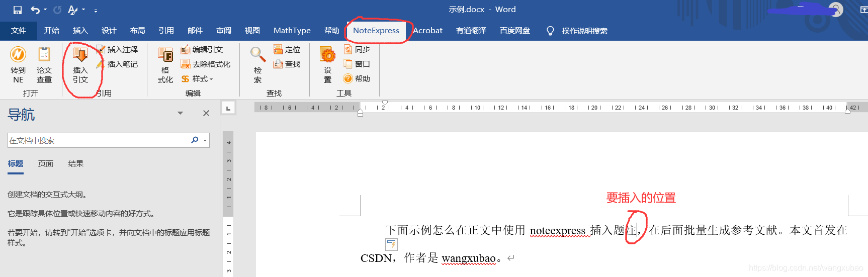Open the 布局 tab

(x=138, y=31)
